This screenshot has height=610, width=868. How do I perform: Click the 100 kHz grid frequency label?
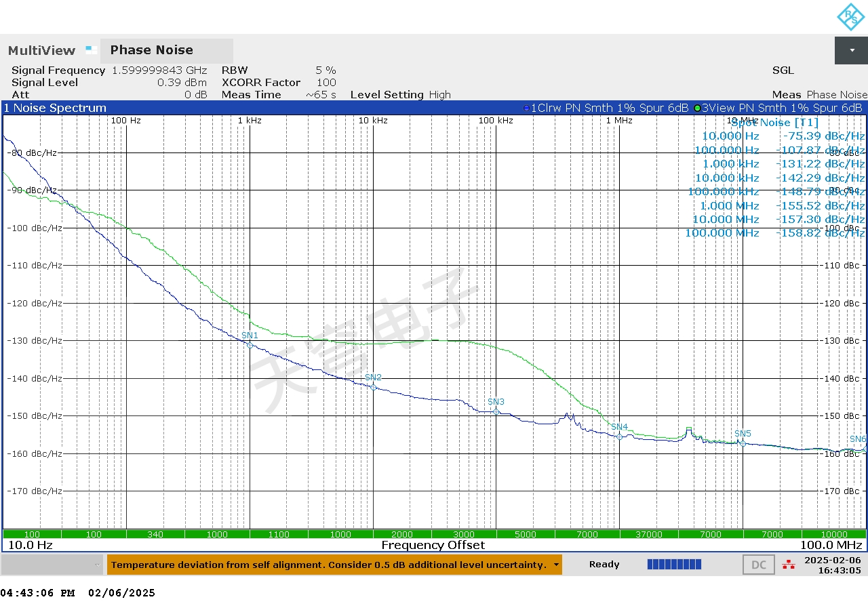(496, 121)
